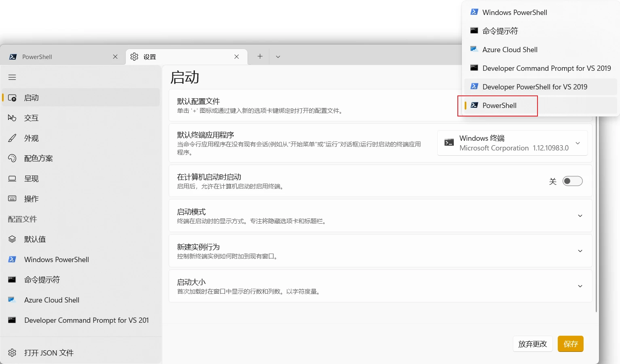The image size is (620, 364).
Task: Click the hamburger navigation menu icon
Action: pyautogui.click(x=12, y=77)
